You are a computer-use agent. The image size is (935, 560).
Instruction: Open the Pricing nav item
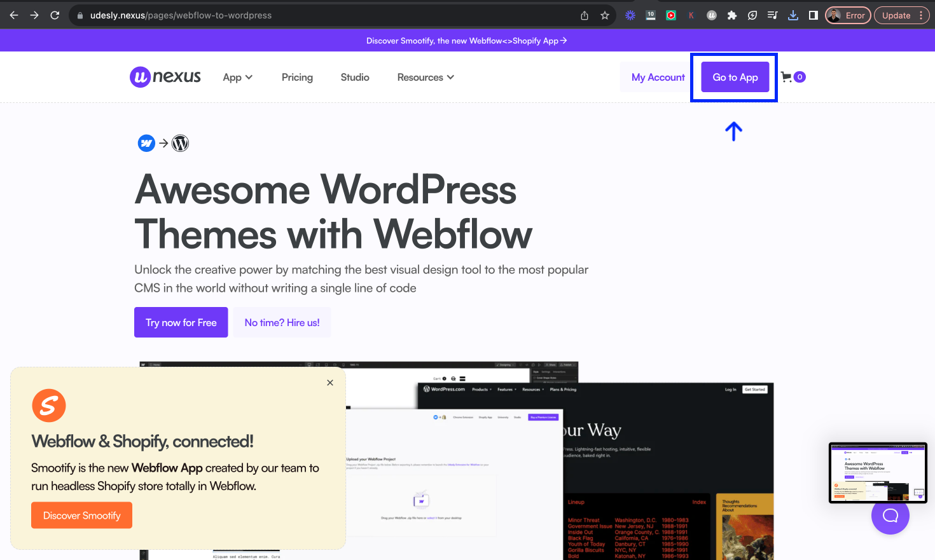click(x=297, y=77)
